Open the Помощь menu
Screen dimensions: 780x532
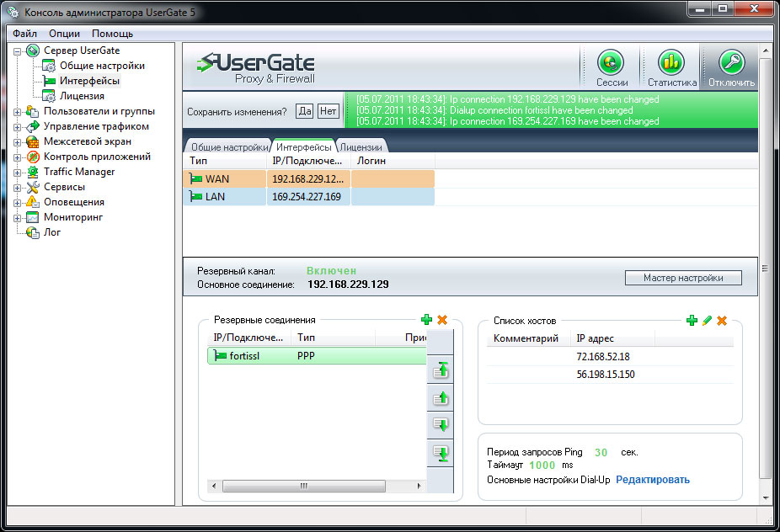click(x=112, y=34)
